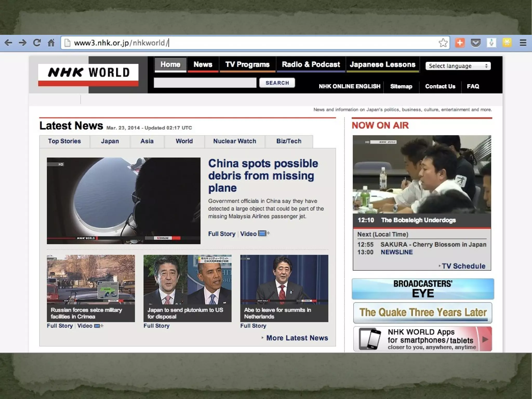Screen dimensions: 532x399
Task: Open the browser hamburger menu
Action: pos(523,43)
